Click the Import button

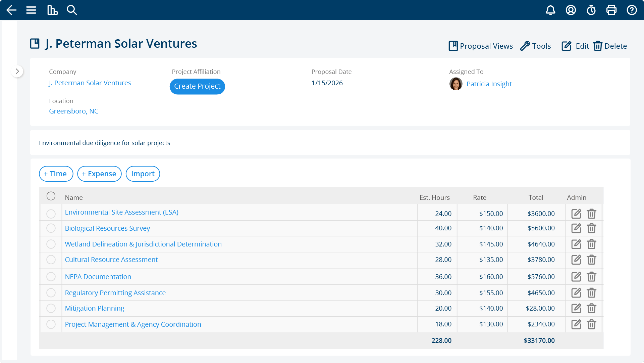(x=143, y=174)
